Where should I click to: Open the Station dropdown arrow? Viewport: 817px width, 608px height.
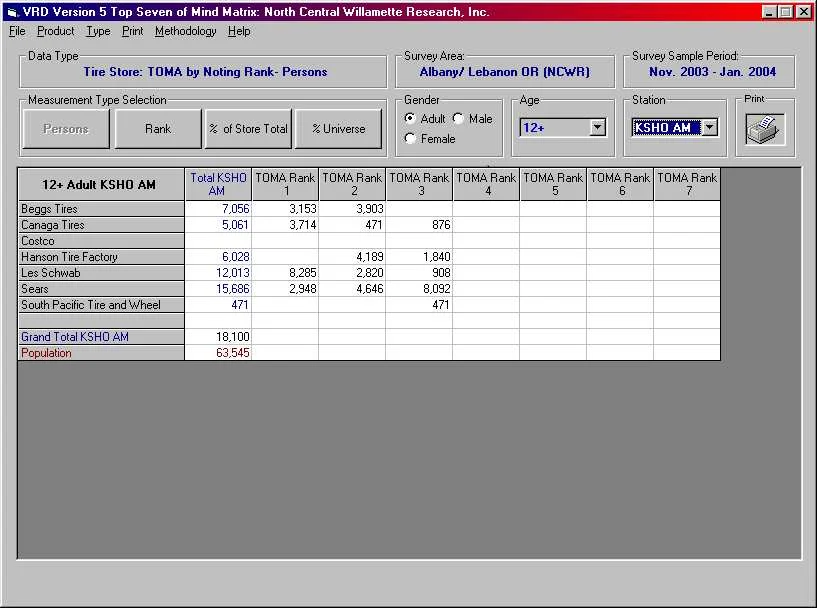tap(710, 128)
